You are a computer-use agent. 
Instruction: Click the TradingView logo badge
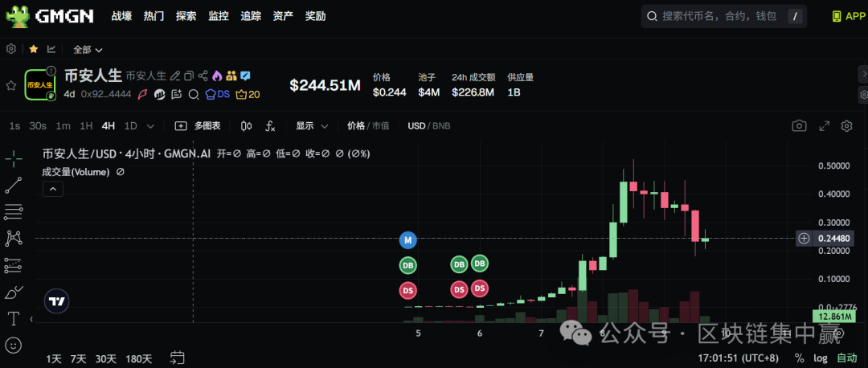click(57, 301)
